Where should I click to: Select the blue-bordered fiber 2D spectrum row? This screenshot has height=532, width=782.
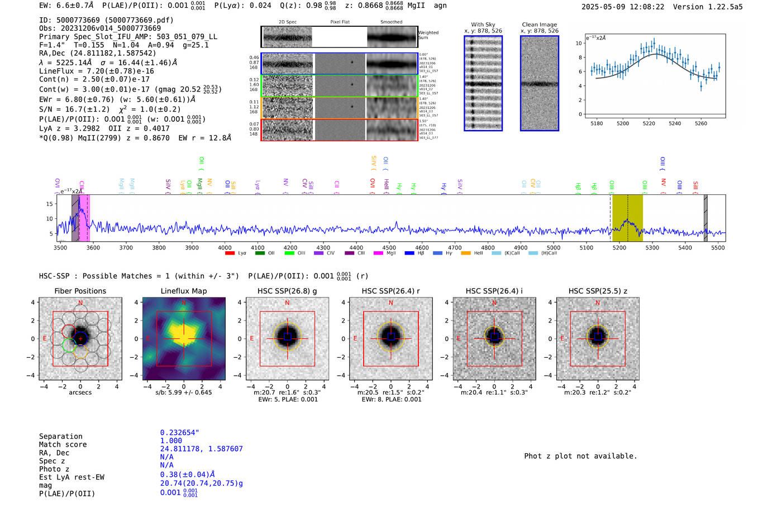340,64
